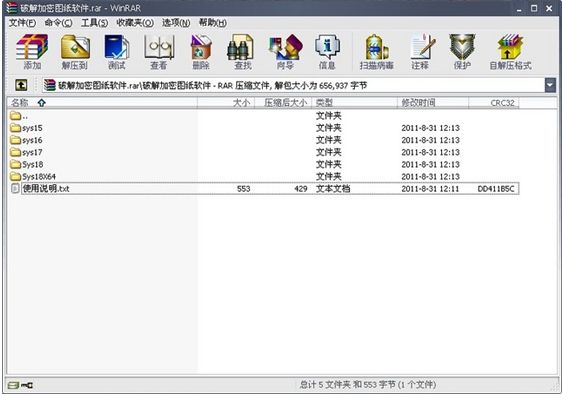Go up one level with arrow button
The image size is (562, 396).
[x=21, y=85]
